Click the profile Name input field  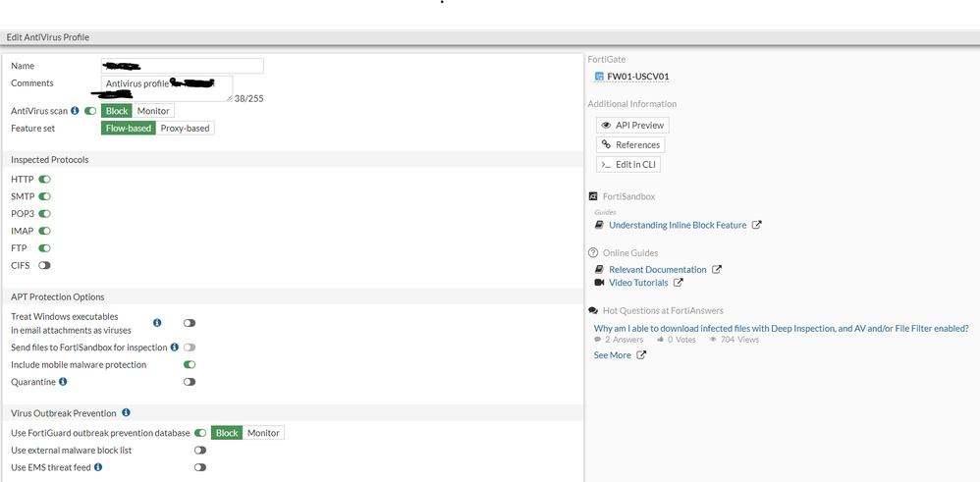[x=183, y=66]
